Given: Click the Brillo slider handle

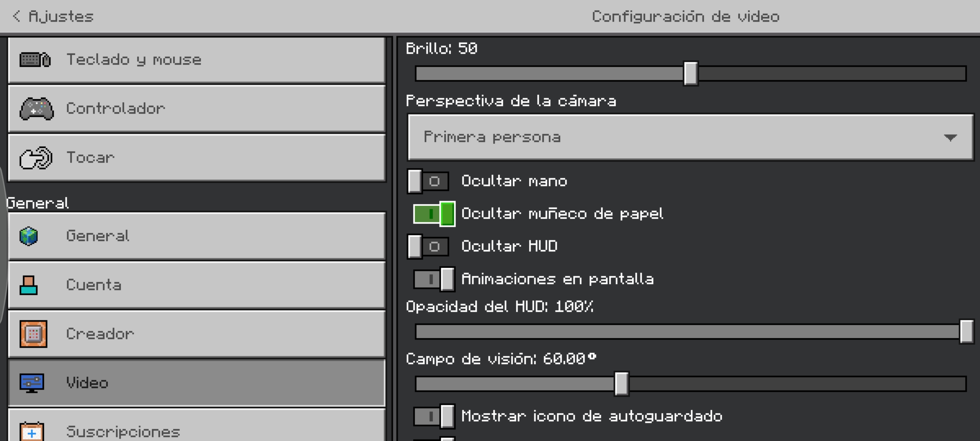Looking at the screenshot, I should pos(690,73).
